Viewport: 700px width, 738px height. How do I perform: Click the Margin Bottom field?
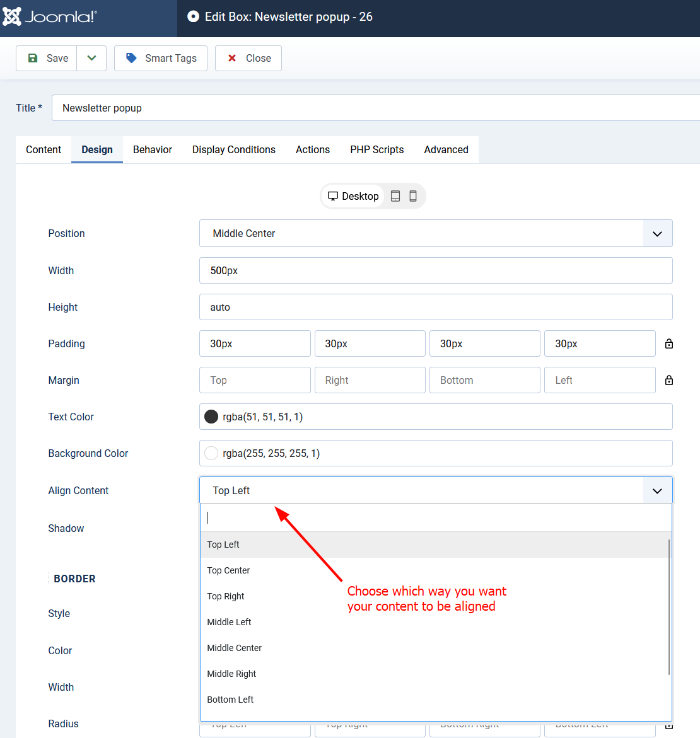click(x=485, y=380)
